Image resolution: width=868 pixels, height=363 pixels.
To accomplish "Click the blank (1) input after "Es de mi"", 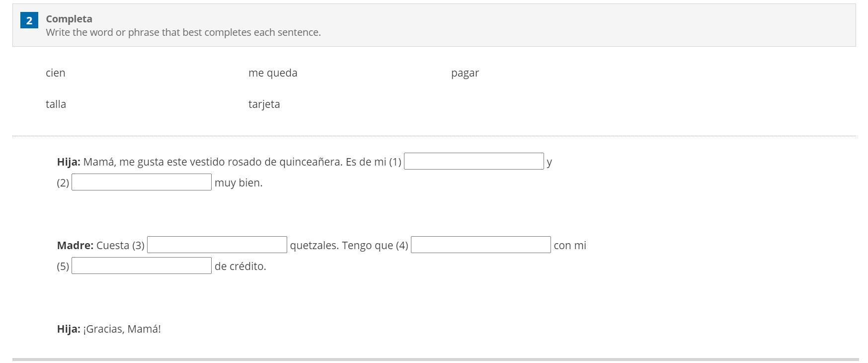I will [473, 162].
